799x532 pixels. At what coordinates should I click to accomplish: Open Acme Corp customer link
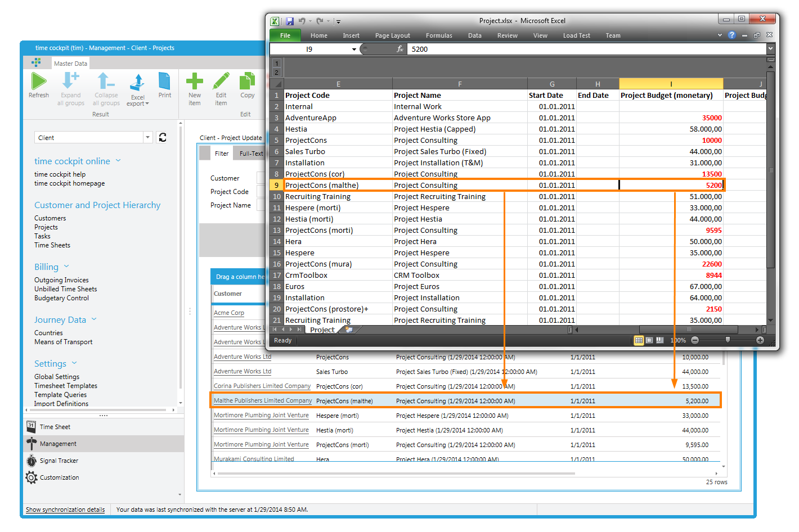click(229, 313)
